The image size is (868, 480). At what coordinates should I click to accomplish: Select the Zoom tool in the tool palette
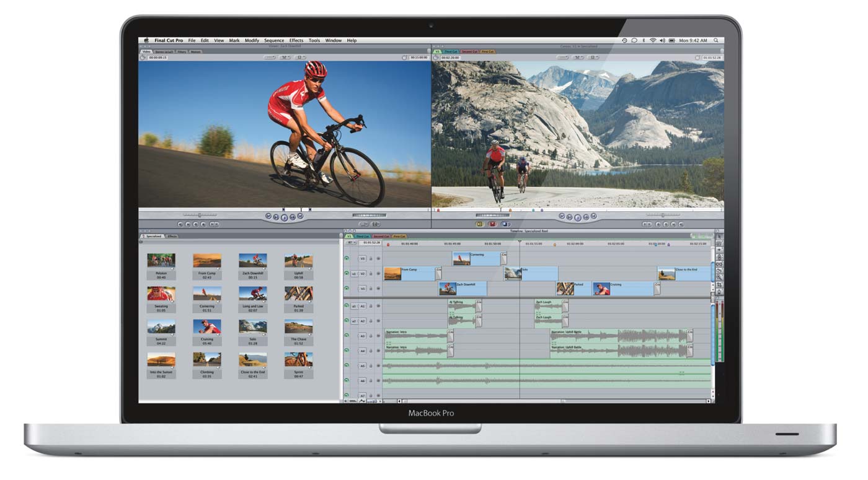[x=719, y=277]
